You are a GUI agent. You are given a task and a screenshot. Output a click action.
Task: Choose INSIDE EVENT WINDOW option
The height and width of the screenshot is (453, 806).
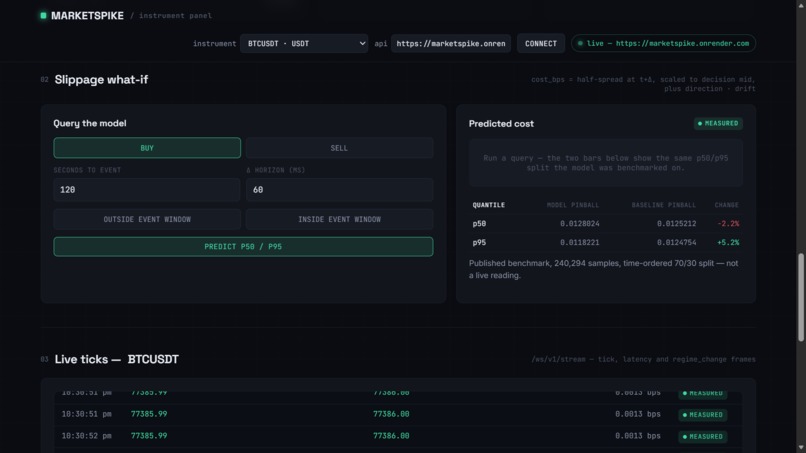(x=339, y=220)
